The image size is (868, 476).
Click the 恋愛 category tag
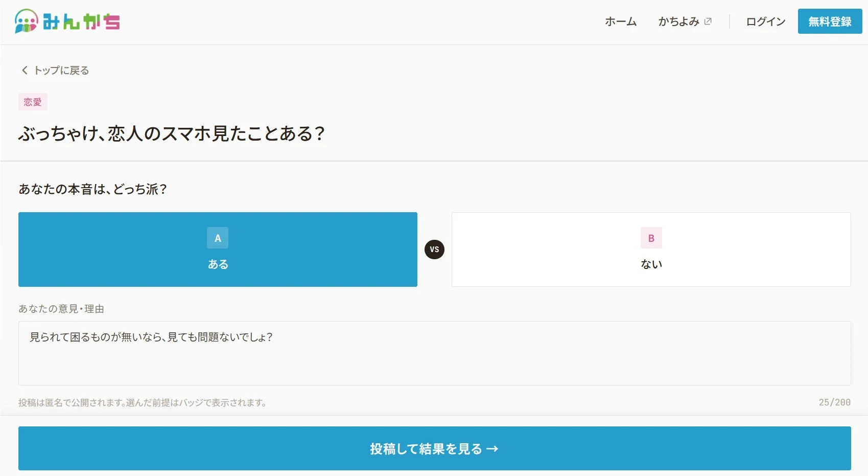tap(33, 102)
